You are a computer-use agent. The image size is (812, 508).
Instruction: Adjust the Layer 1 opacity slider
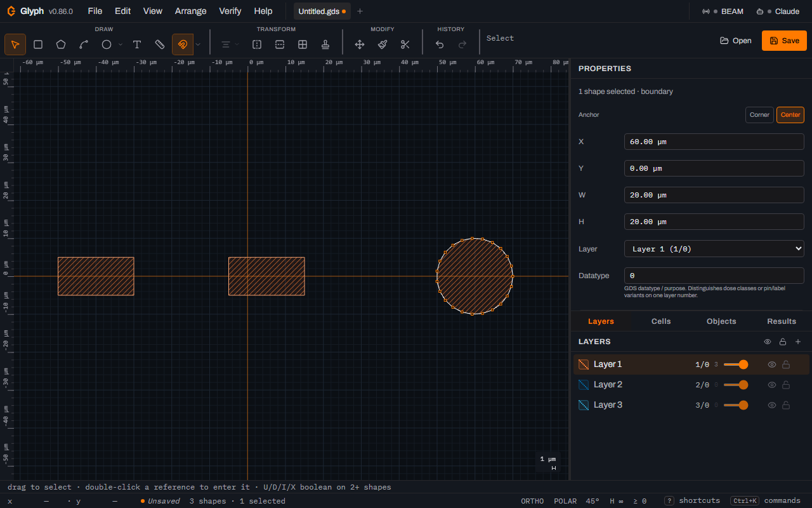click(x=736, y=364)
